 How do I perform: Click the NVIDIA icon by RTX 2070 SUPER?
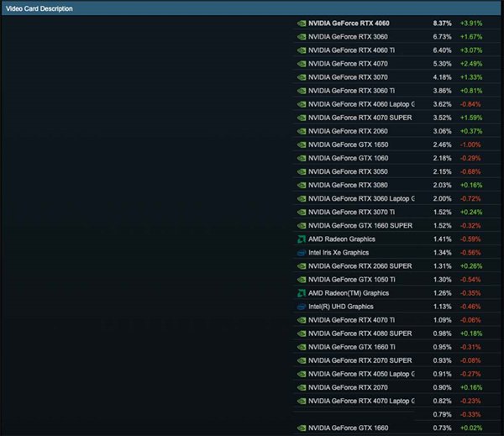pos(302,361)
